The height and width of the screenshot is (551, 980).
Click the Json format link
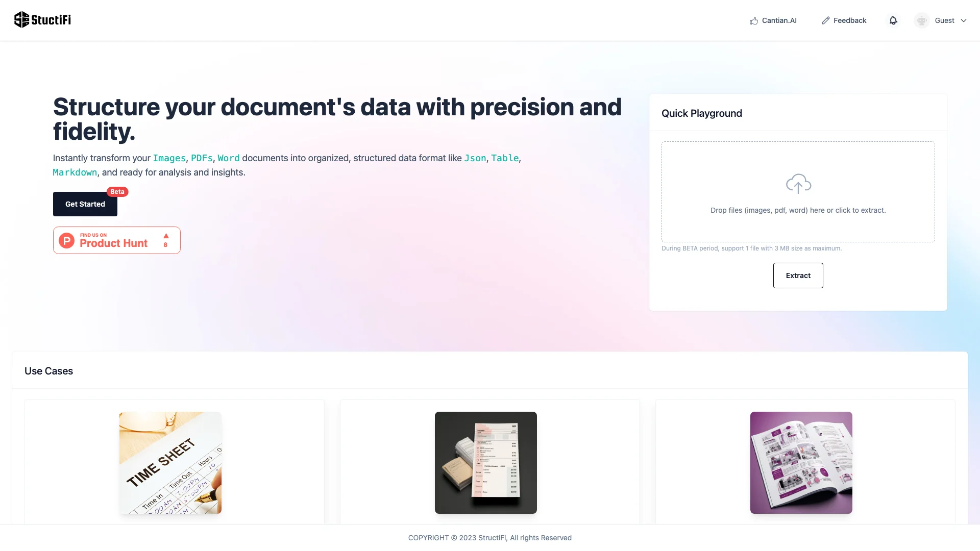coord(475,158)
